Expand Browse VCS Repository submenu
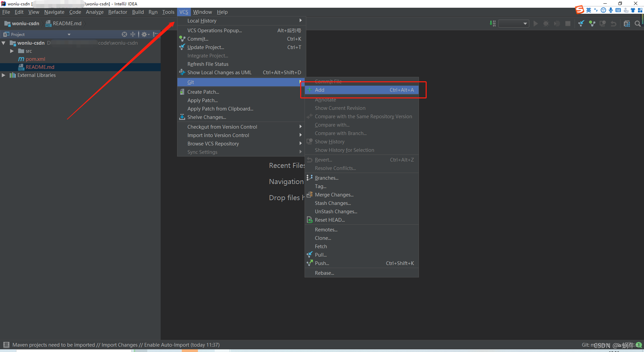644x352 pixels. click(x=241, y=144)
